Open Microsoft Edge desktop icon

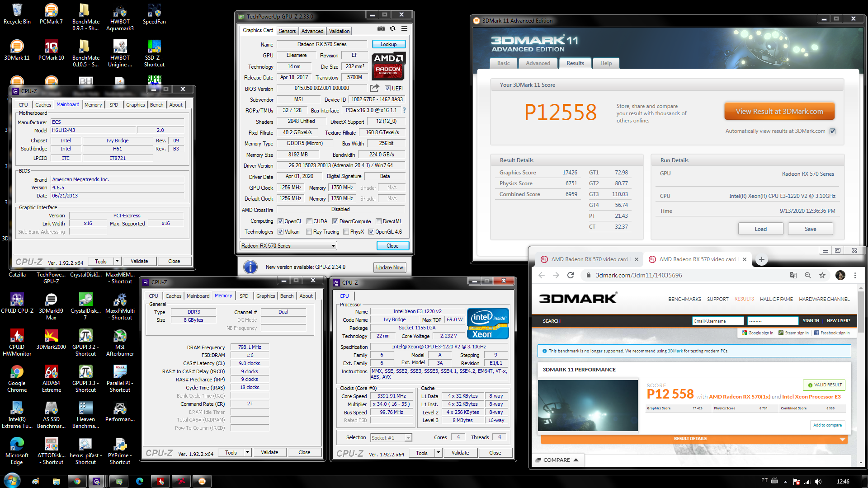(x=17, y=451)
